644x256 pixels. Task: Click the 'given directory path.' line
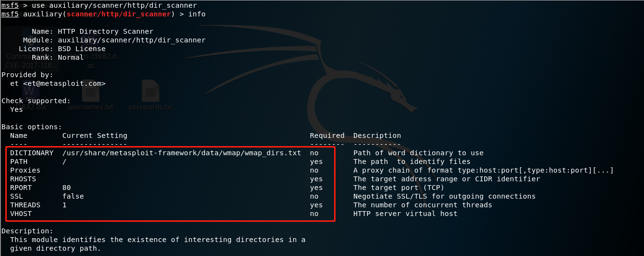(x=56, y=248)
